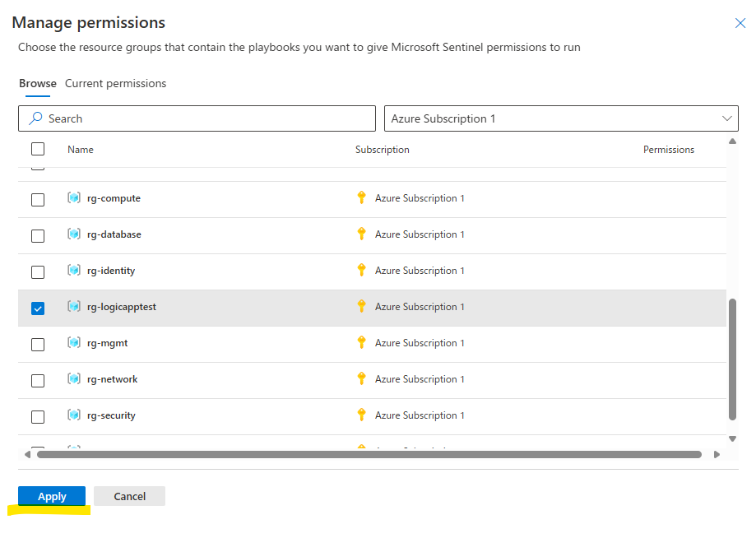
Task: Switch to the Current permissions tab
Action: (x=115, y=83)
